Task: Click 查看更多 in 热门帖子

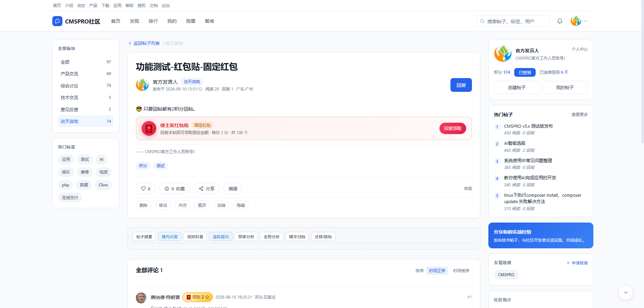Action: tap(580, 115)
